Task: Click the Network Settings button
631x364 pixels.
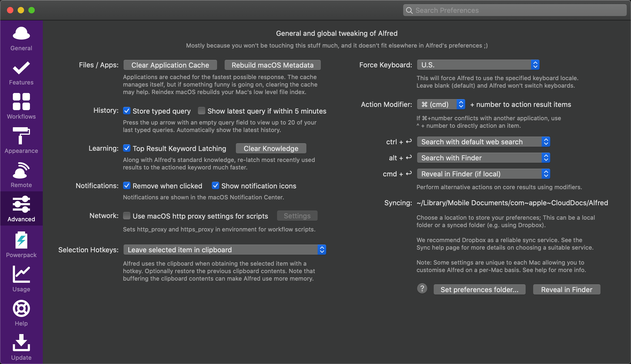Action: click(x=297, y=216)
